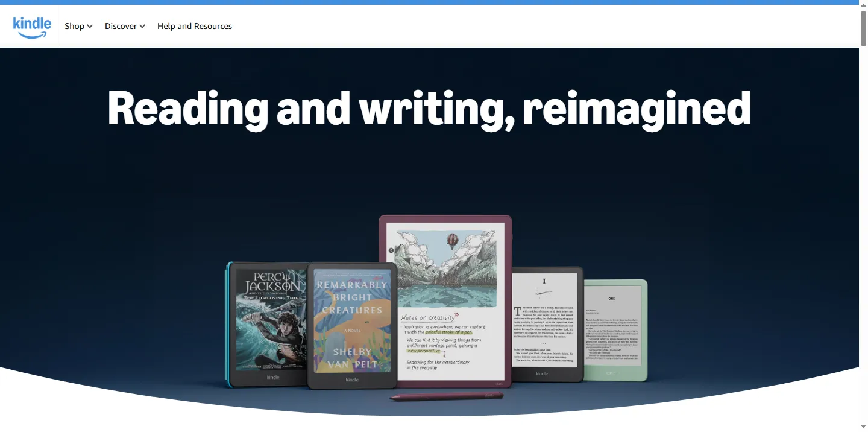This screenshot has width=868, height=432.
Task: Click the scrollbar down arrow
Action: tap(863, 427)
